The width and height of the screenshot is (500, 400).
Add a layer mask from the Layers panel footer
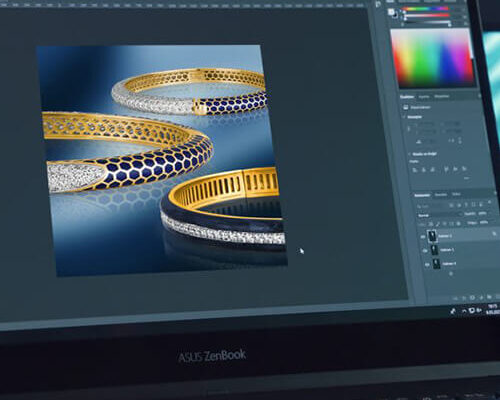click(x=472, y=297)
